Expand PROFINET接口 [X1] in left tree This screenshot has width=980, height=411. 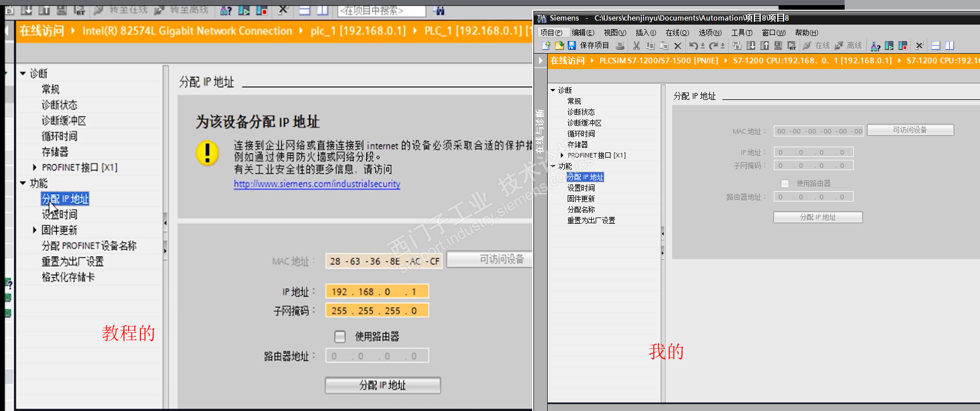[34, 168]
